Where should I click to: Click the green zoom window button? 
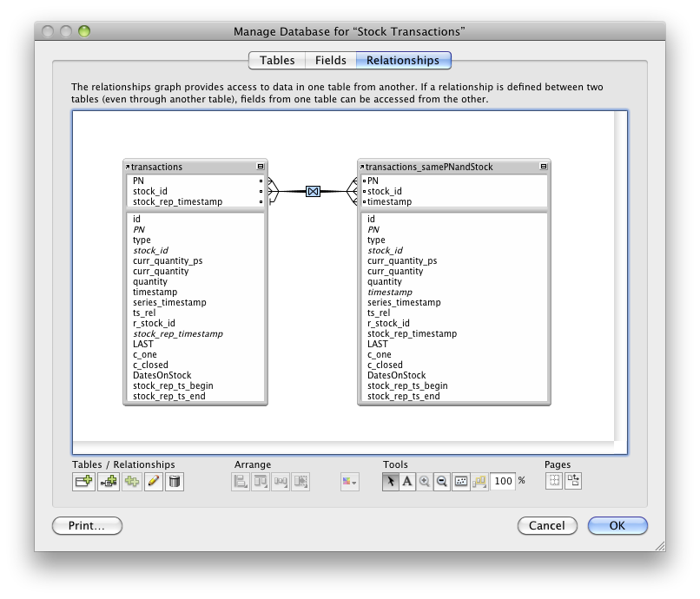84,31
